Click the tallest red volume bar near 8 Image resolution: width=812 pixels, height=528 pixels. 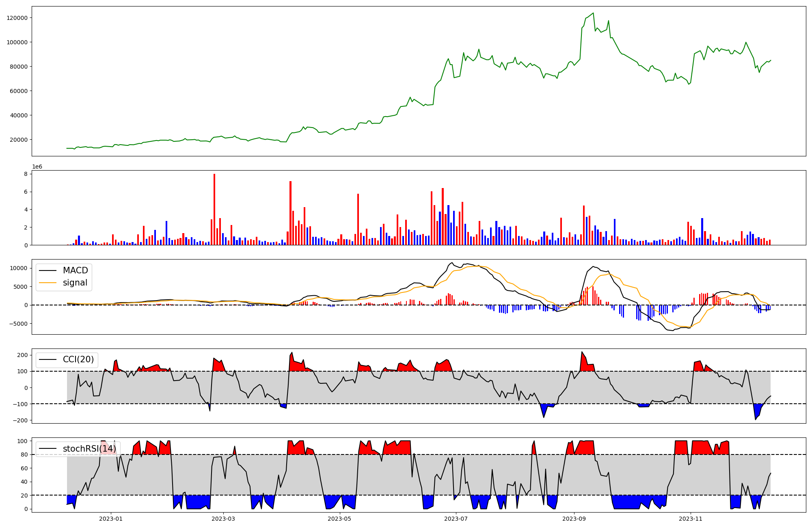tap(214, 209)
